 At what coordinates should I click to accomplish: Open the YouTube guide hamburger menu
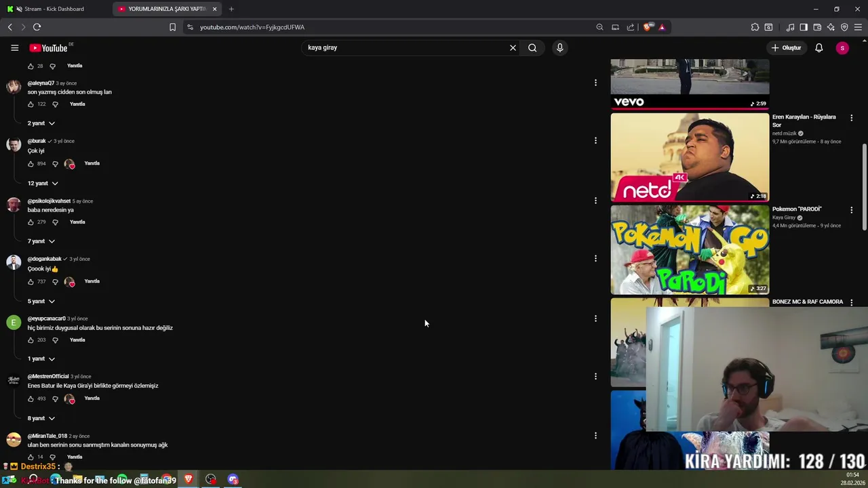click(x=14, y=47)
